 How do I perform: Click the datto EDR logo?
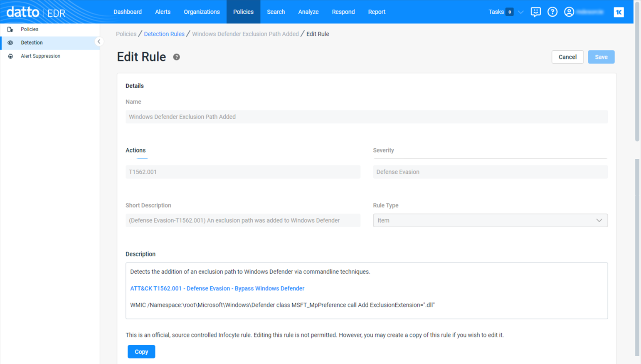point(36,12)
